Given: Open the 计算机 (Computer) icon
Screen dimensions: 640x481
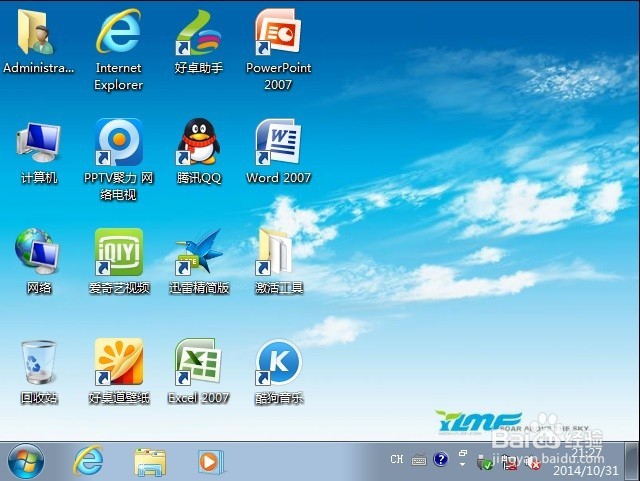Looking at the screenshot, I should [x=38, y=143].
